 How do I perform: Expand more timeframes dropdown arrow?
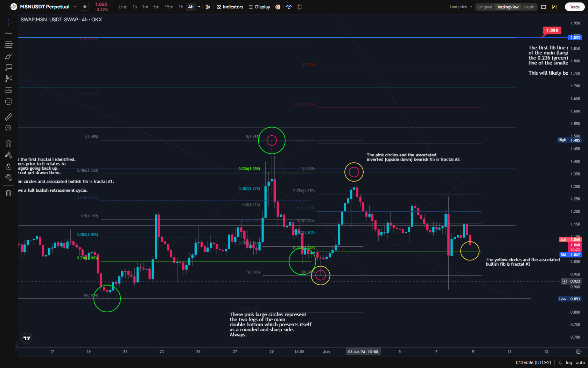pyautogui.click(x=199, y=7)
